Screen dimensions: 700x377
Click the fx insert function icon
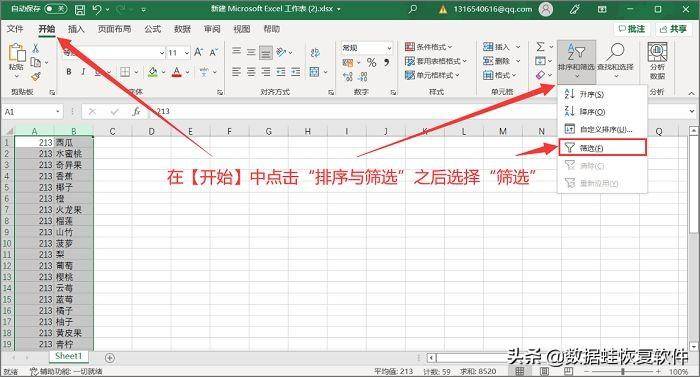136,112
